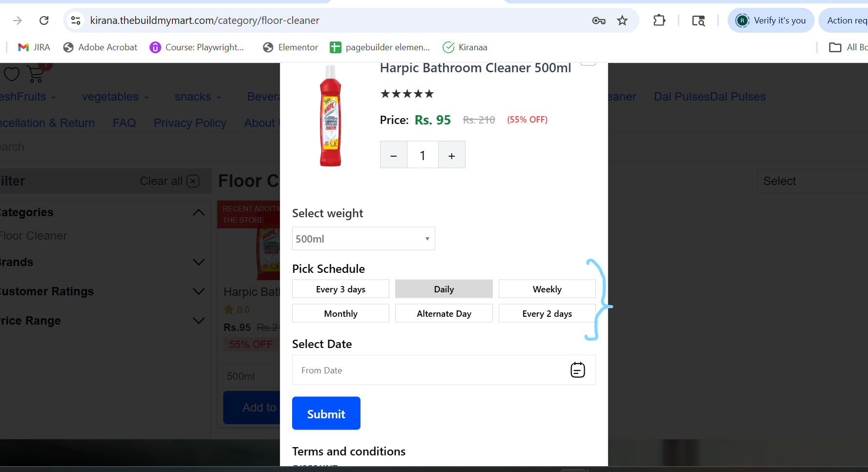868x472 pixels.
Task: Open the vegetables menu dropdown
Action: coord(115,97)
